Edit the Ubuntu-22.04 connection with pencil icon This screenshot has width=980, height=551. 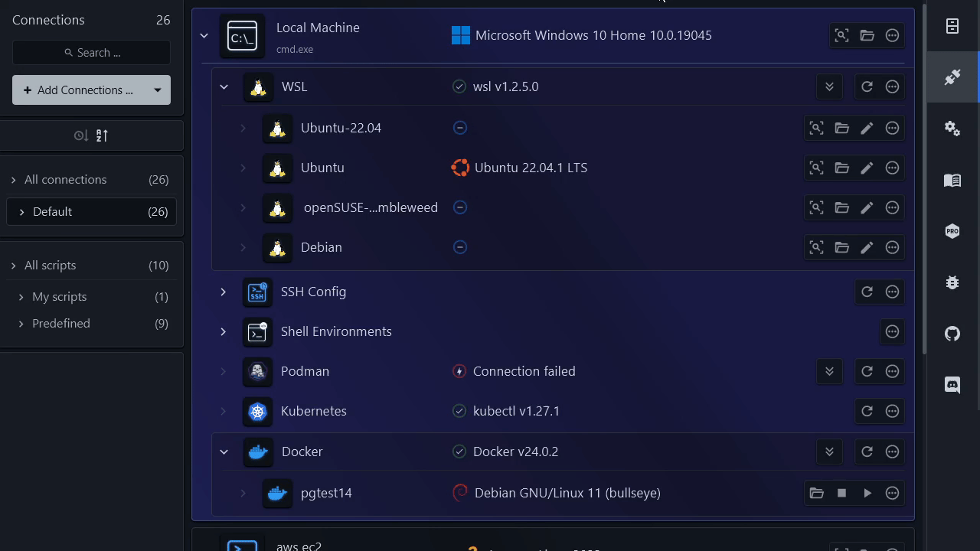pos(867,128)
